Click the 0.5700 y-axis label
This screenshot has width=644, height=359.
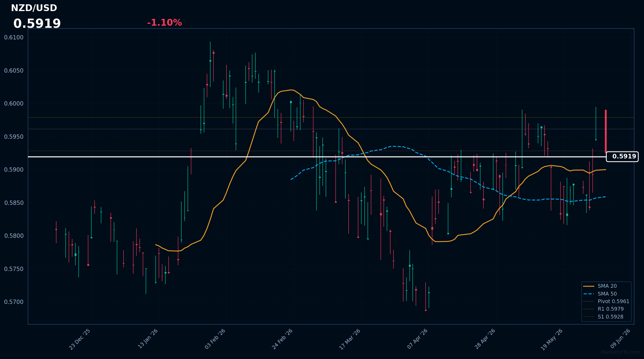pyautogui.click(x=14, y=302)
